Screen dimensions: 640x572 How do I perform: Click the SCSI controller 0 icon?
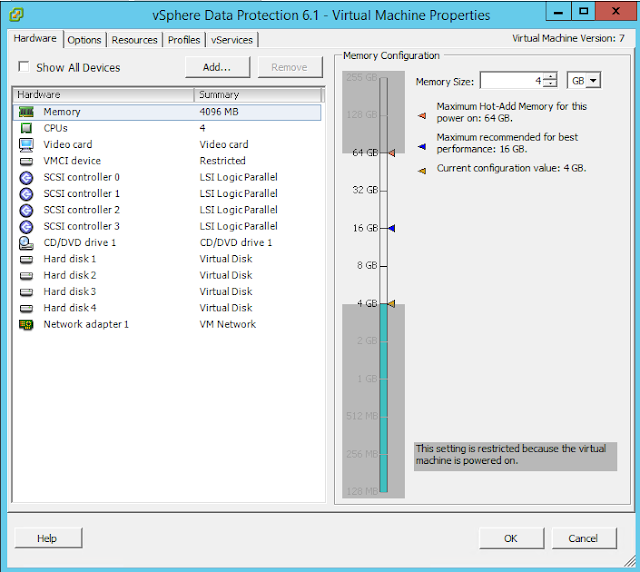[27, 178]
